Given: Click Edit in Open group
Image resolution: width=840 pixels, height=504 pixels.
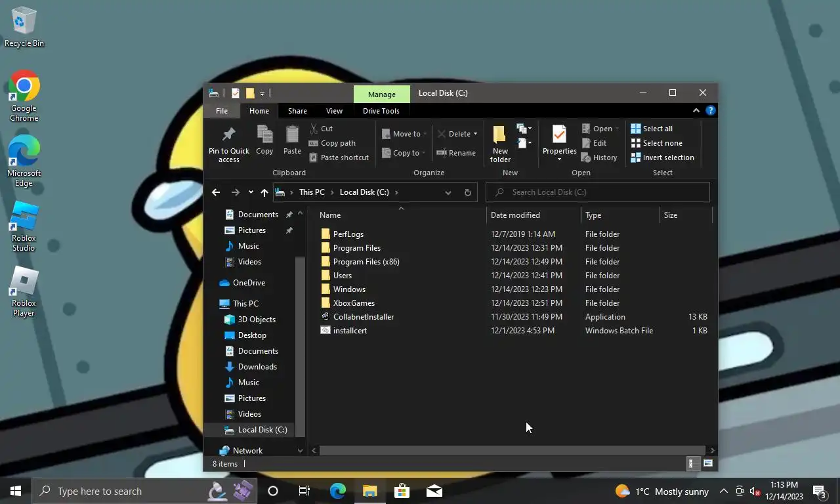Looking at the screenshot, I should click(x=594, y=143).
